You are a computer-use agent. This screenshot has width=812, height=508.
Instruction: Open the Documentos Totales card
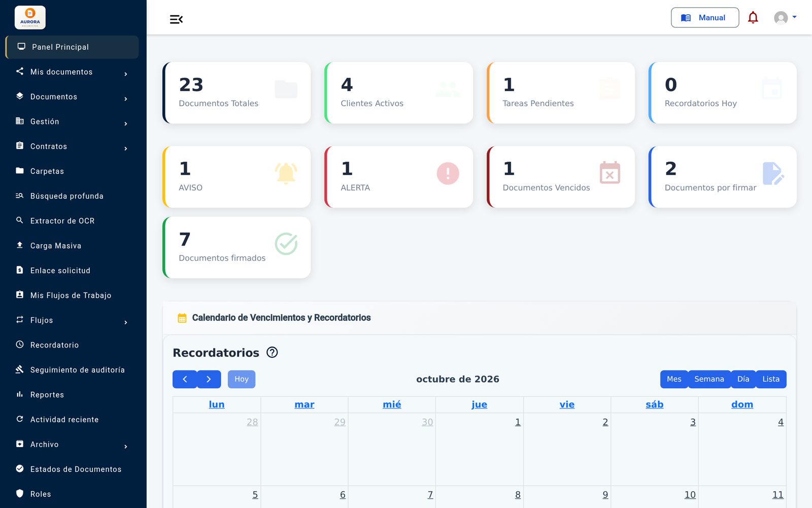(236, 93)
